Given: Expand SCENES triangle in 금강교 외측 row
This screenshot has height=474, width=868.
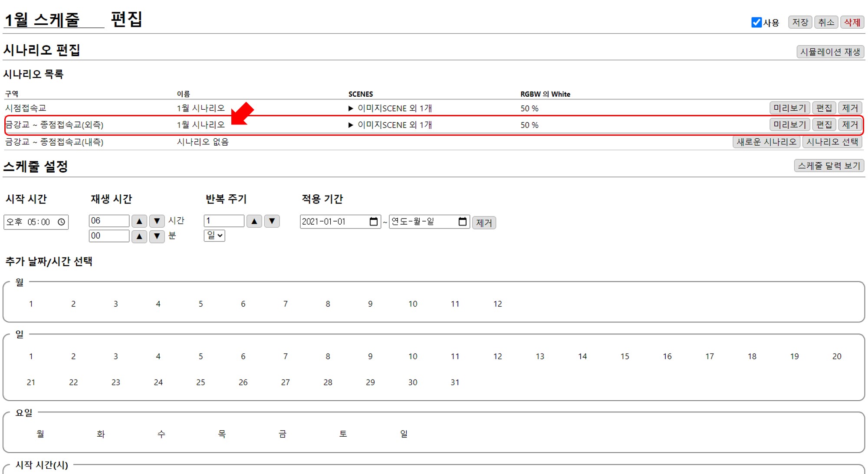Looking at the screenshot, I should pos(351,125).
